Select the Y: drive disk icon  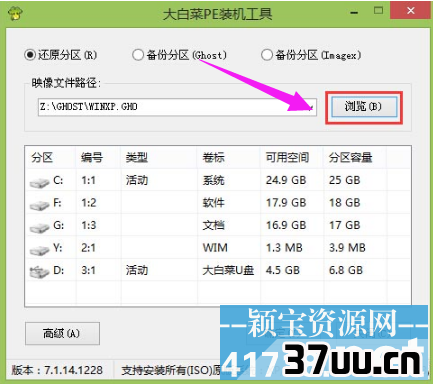tap(39, 250)
